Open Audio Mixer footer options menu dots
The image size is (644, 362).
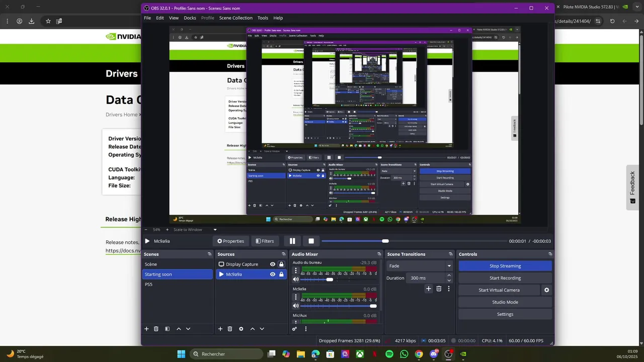pyautogui.click(x=305, y=329)
